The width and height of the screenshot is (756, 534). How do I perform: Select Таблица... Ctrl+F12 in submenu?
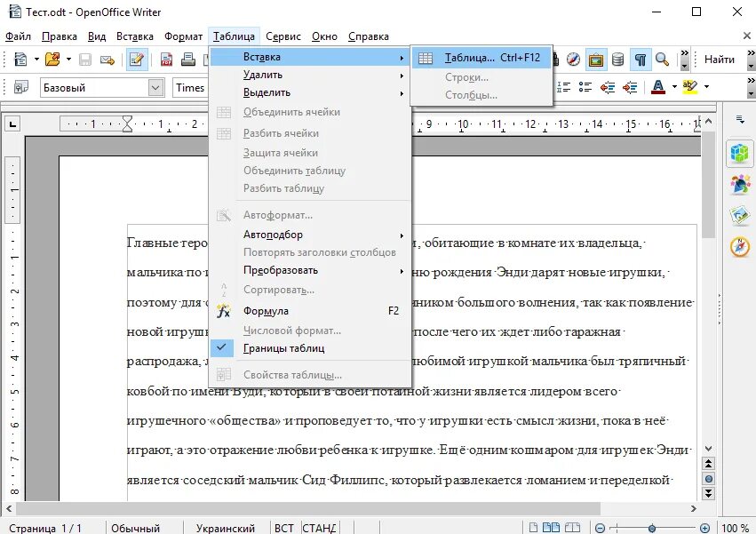click(x=481, y=58)
